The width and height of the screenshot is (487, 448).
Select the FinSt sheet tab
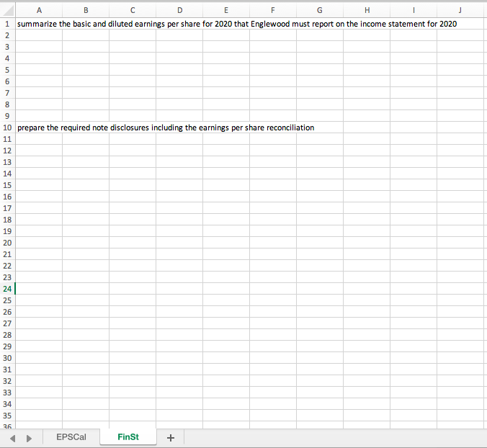point(128,437)
